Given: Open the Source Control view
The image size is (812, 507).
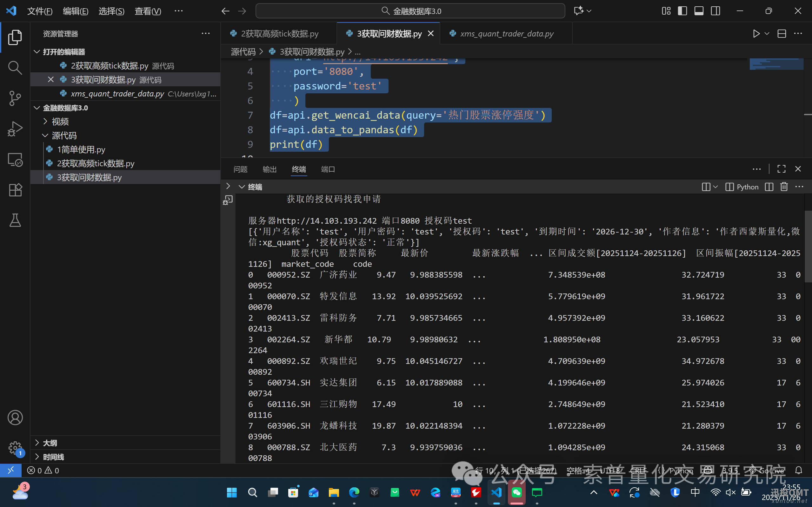Looking at the screenshot, I should point(15,98).
